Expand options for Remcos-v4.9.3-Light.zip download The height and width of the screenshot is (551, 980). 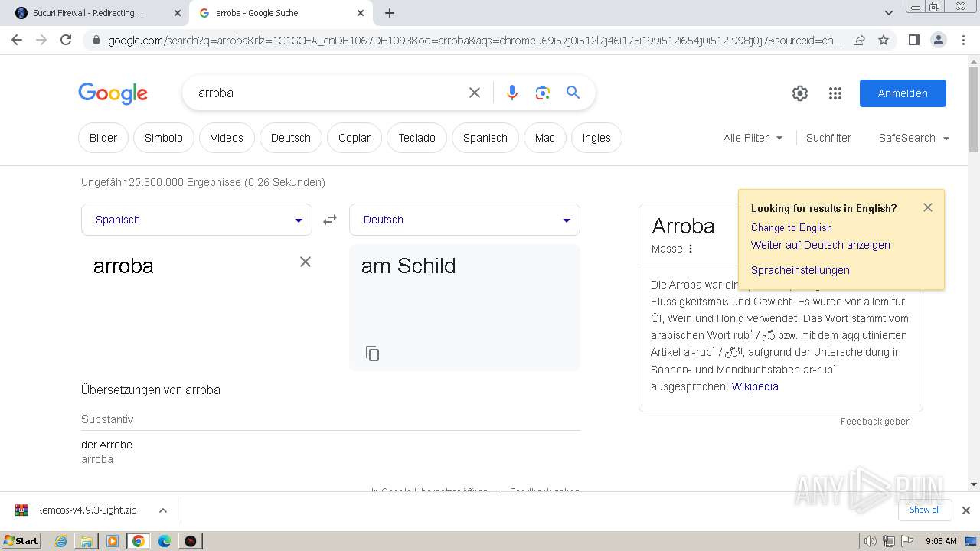163,510
